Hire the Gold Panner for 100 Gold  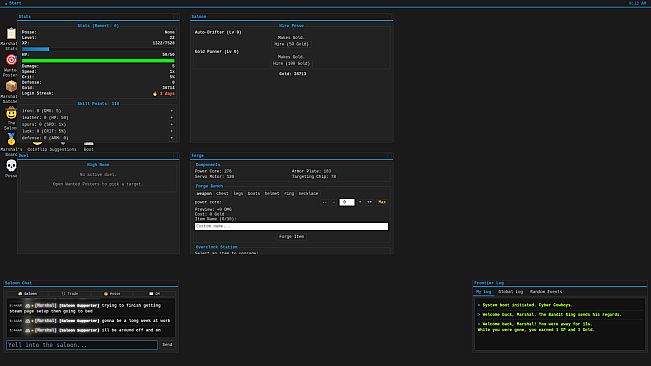[x=291, y=63]
